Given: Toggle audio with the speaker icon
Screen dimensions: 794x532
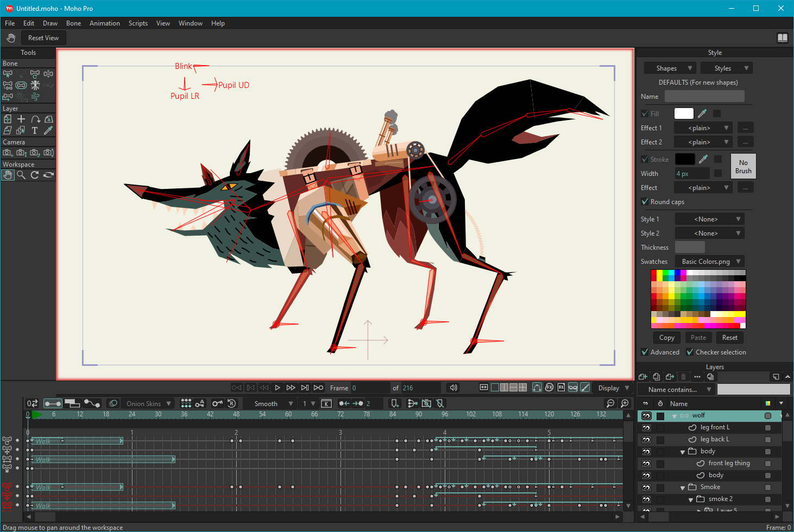Looking at the screenshot, I should tap(453, 388).
